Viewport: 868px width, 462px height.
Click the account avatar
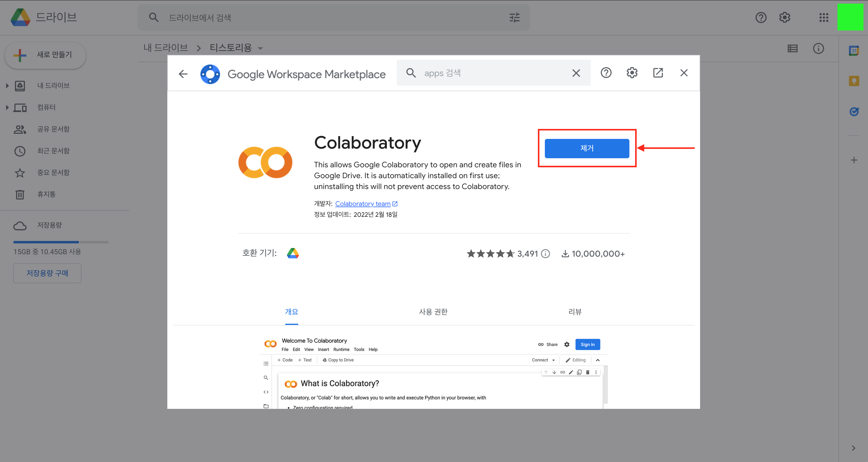point(850,17)
